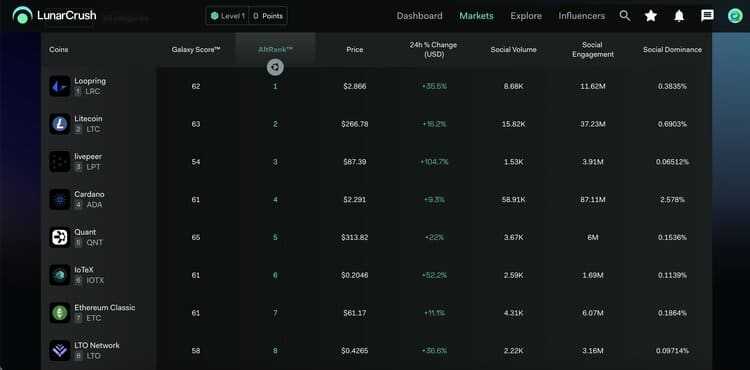This screenshot has height=370, width=750.
Task: Open the messages chat icon
Action: pyautogui.click(x=707, y=16)
